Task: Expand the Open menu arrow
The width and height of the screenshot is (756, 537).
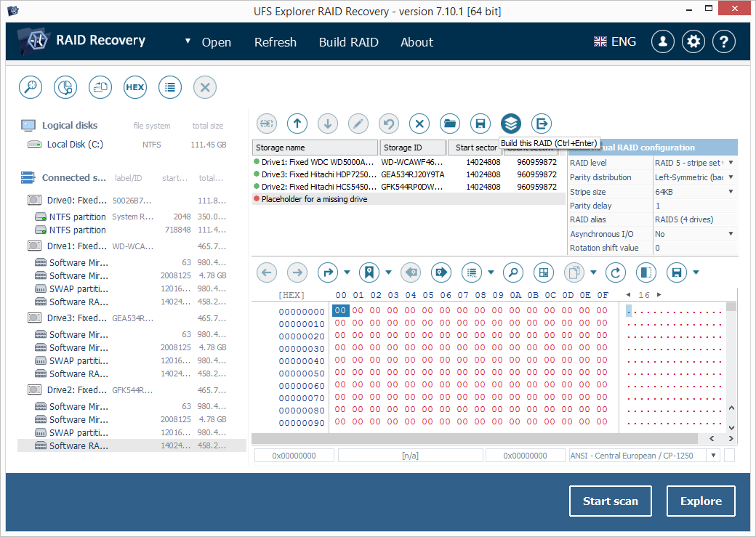Action: [x=188, y=41]
